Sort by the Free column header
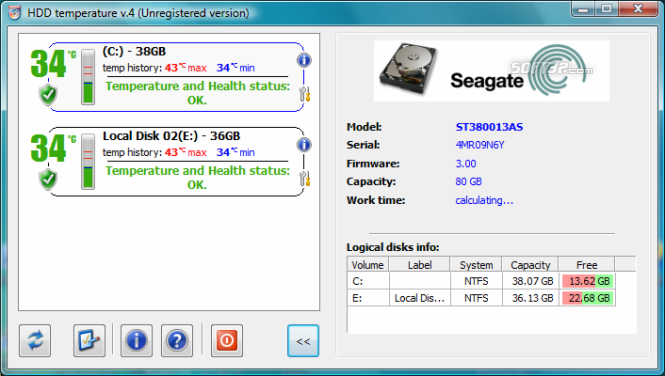Image resolution: width=665 pixels, height=376 pixels. click(x=587, y=265)
